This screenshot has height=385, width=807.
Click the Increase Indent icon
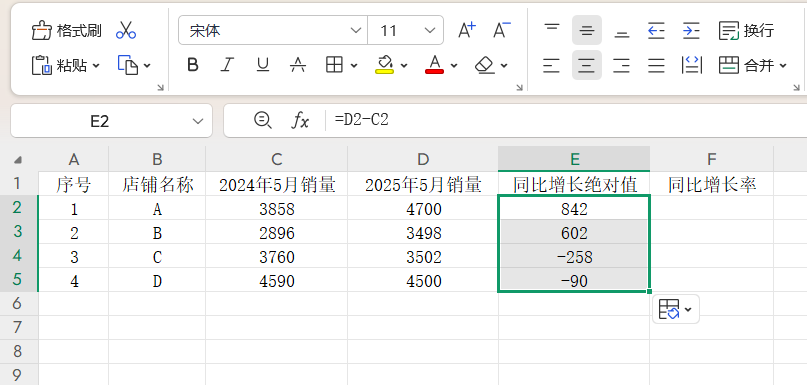691,30
